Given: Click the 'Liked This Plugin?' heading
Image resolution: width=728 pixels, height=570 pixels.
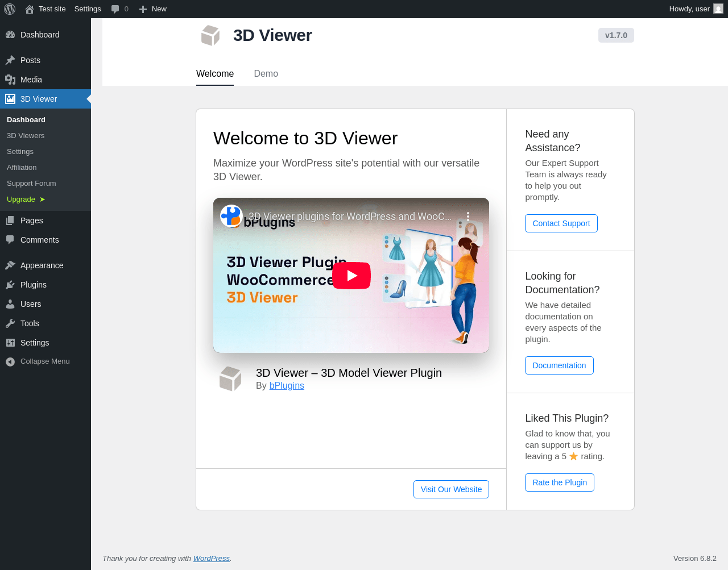Looking at the screenshot, I should [566, 418].
